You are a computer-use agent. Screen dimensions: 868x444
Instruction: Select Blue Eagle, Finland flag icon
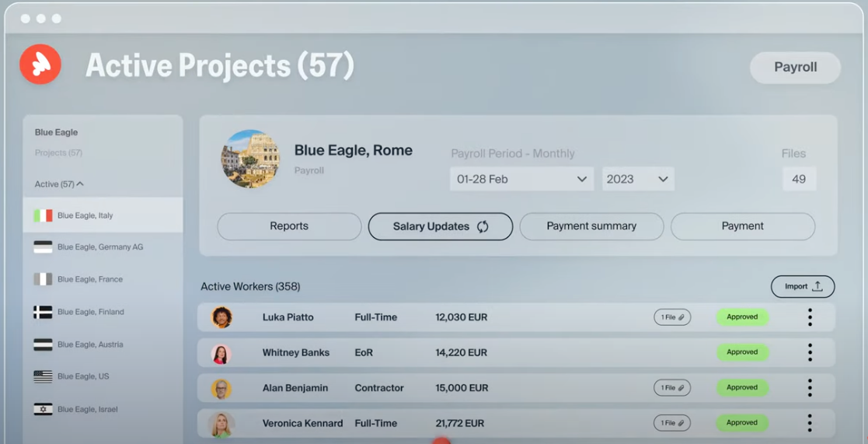pos(43,313)
